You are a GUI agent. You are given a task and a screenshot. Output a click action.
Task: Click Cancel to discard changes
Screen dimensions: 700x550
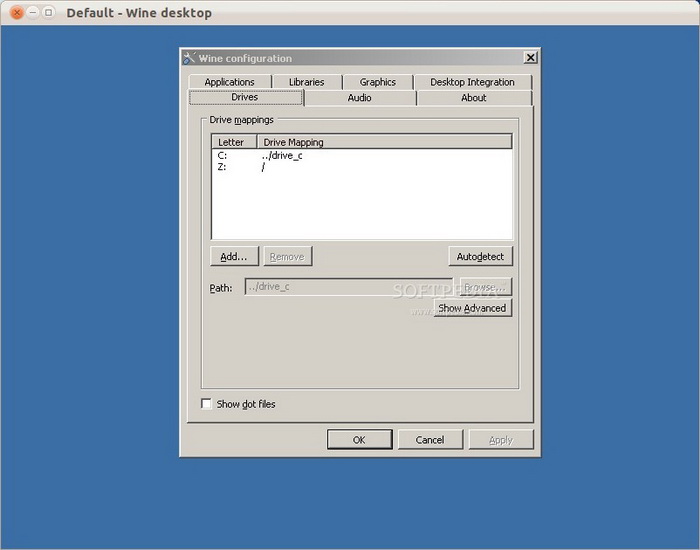point(430,440)
